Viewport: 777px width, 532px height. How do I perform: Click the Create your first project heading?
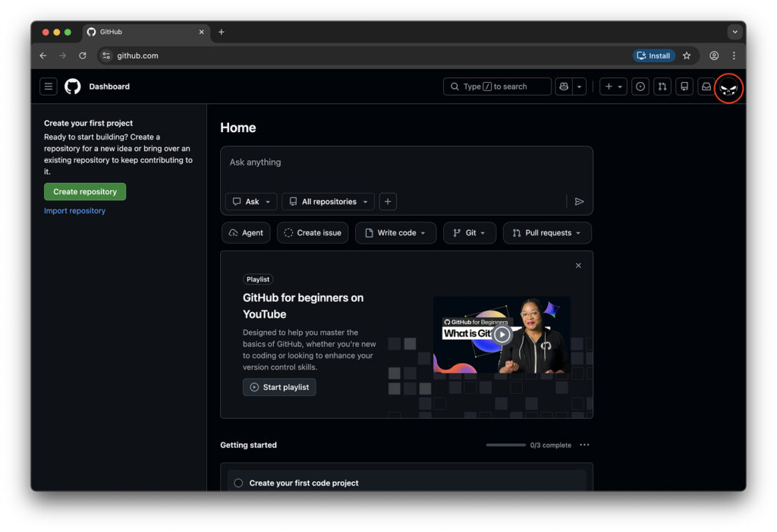point(88,123)
